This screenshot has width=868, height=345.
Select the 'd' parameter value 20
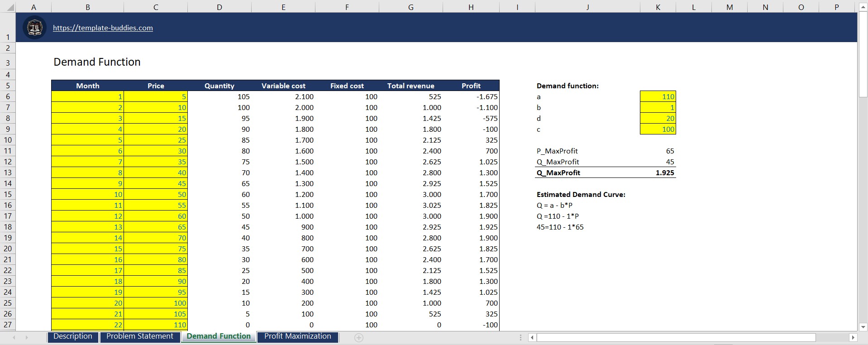(658, 118)
